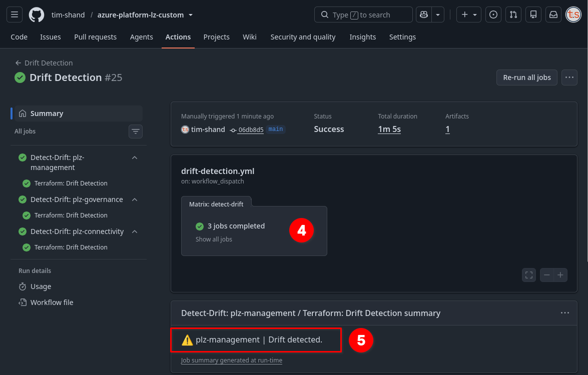This screenshot has width=588, height=375.
Task: Toggle fullscreen workflow graph icon
Action: (529, 275)
